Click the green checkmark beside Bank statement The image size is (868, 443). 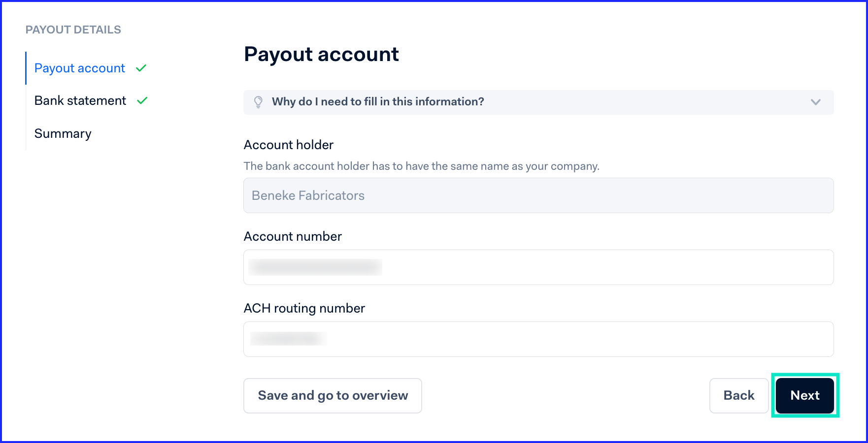[x=142, y=100]
